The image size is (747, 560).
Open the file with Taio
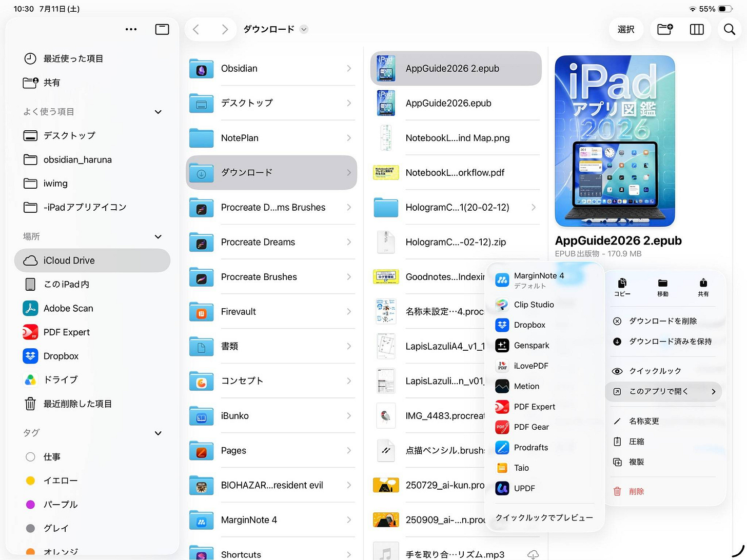coord(544,468)
